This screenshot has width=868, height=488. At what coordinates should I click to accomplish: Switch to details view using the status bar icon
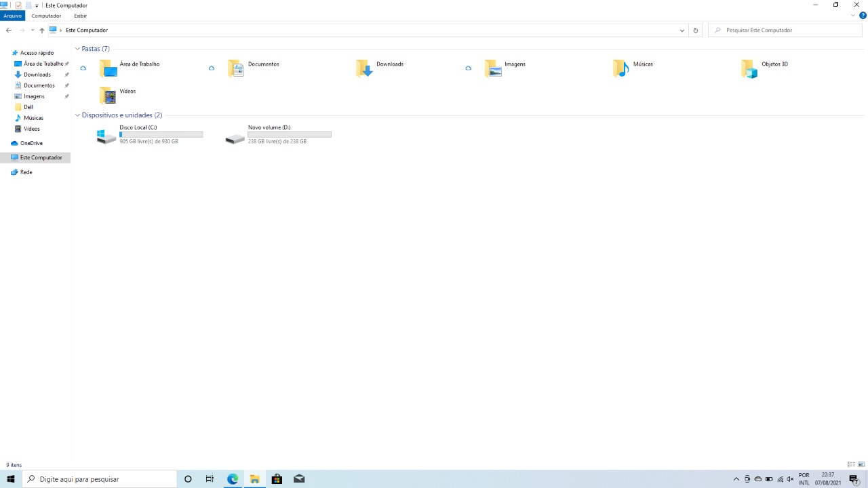point(851,464)
